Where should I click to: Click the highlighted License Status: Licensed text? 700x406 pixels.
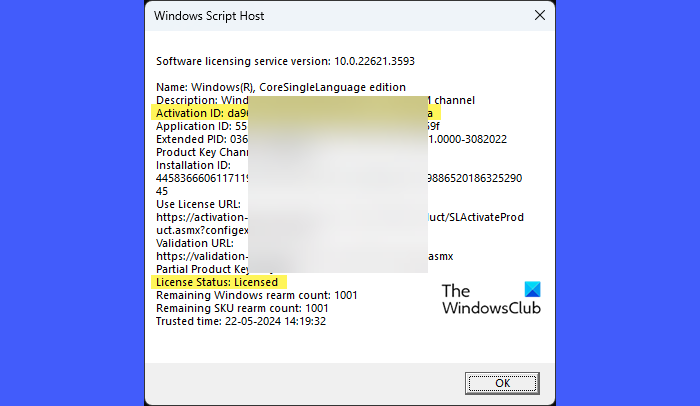click(x=217, y=282)
